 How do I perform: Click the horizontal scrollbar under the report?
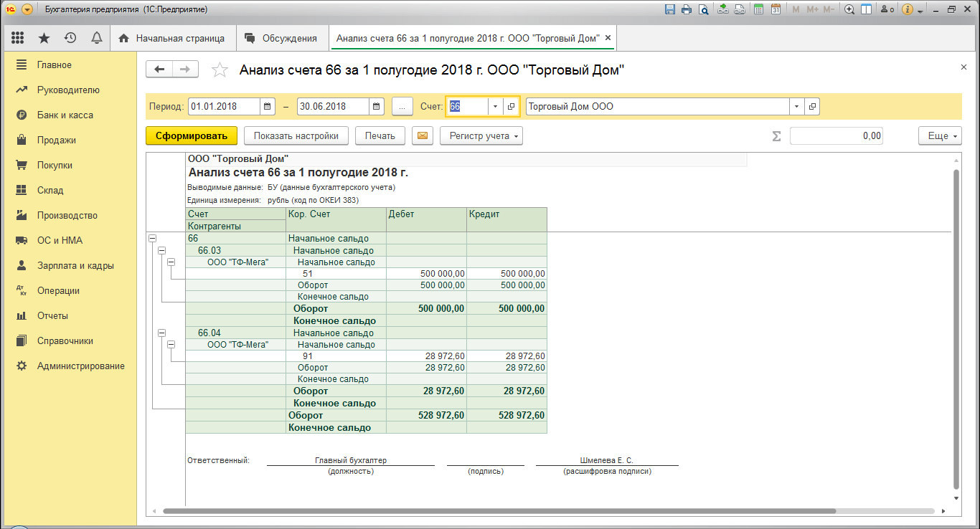(x=499, y=511)
